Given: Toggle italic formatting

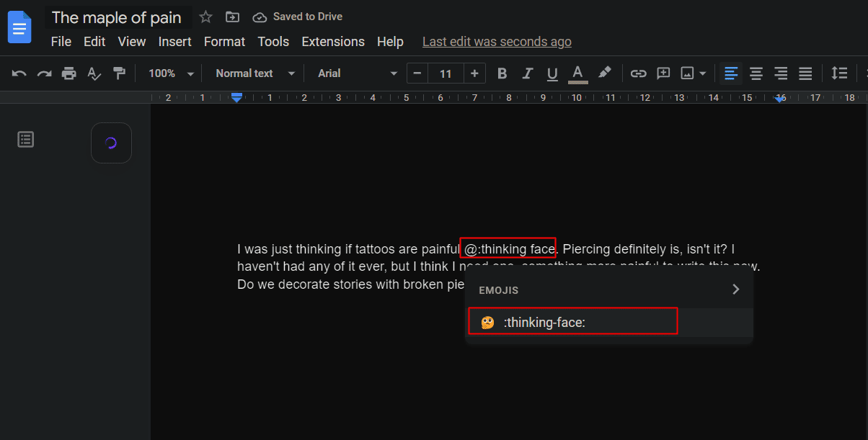Looking at the screenshot, I should [x=527, y=73].
